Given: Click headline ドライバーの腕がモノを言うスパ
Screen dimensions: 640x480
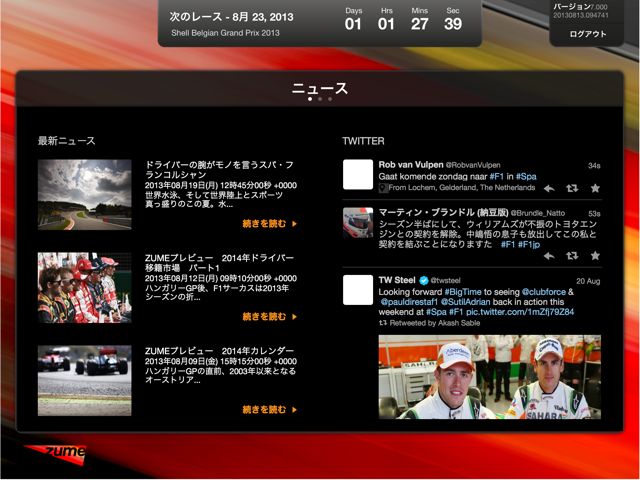Looking at the screenshot, I should [x=219, y=170].
